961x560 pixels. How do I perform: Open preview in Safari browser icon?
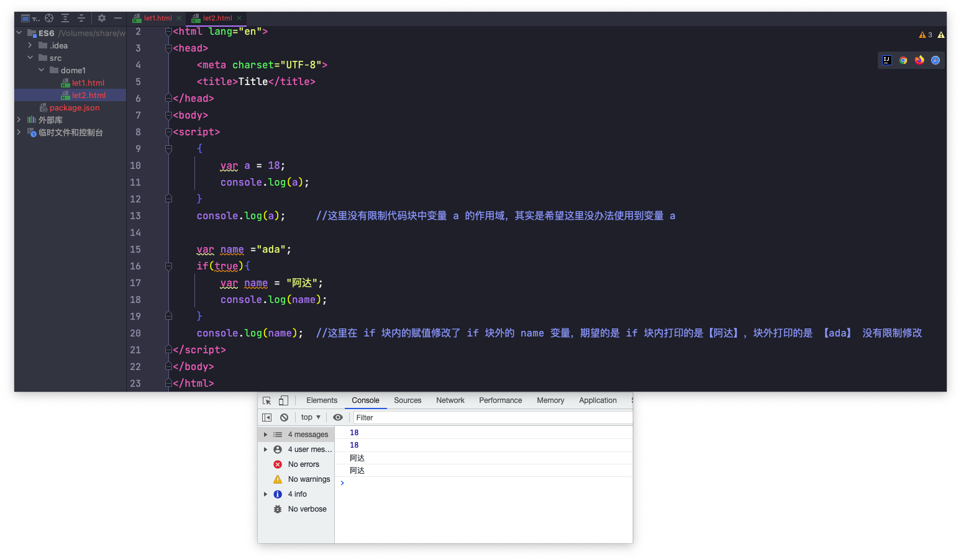pos(936,60)
